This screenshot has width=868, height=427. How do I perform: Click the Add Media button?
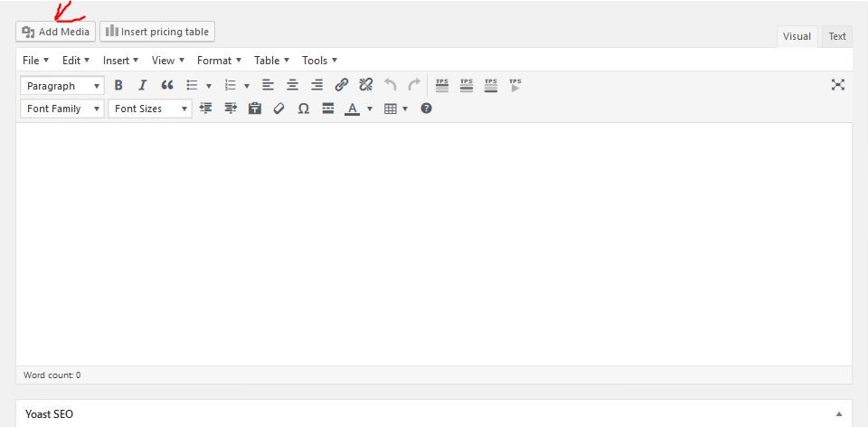[x=55, y=32]
